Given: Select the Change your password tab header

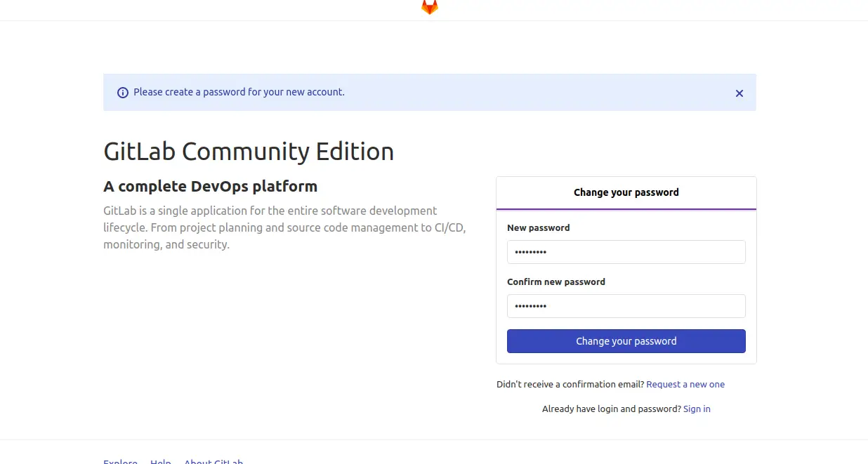Looking at the screenshot, I should point(626,192).
